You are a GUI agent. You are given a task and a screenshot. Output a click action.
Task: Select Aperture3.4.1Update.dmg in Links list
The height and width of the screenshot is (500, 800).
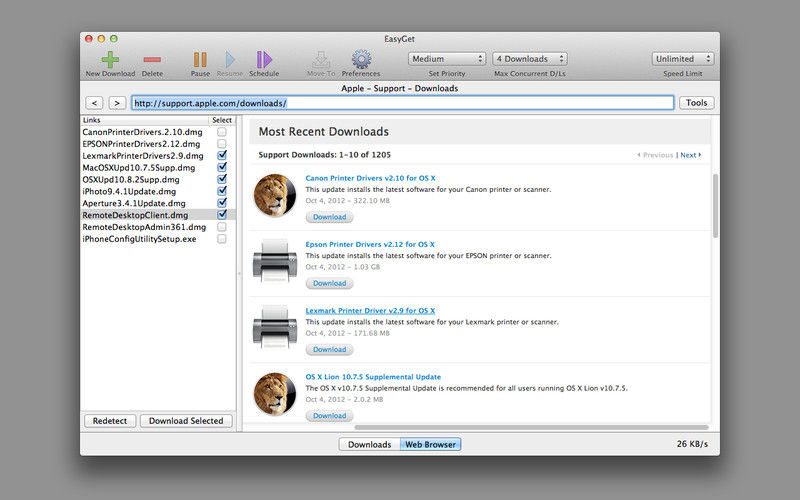(x=134, y=203)
